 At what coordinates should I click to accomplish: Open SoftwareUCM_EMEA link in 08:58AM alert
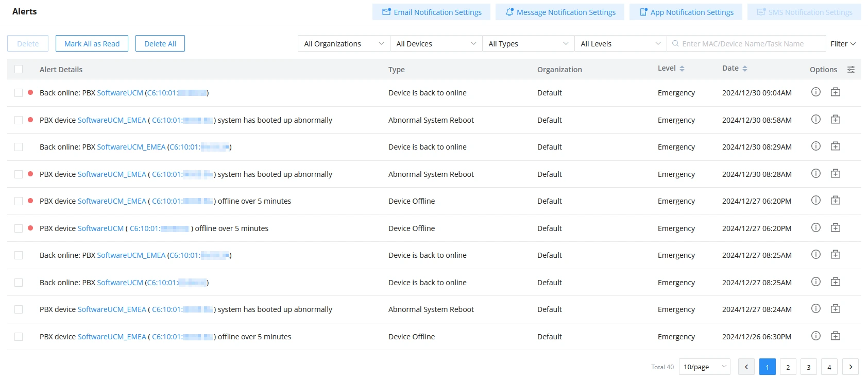pos(112,120)
